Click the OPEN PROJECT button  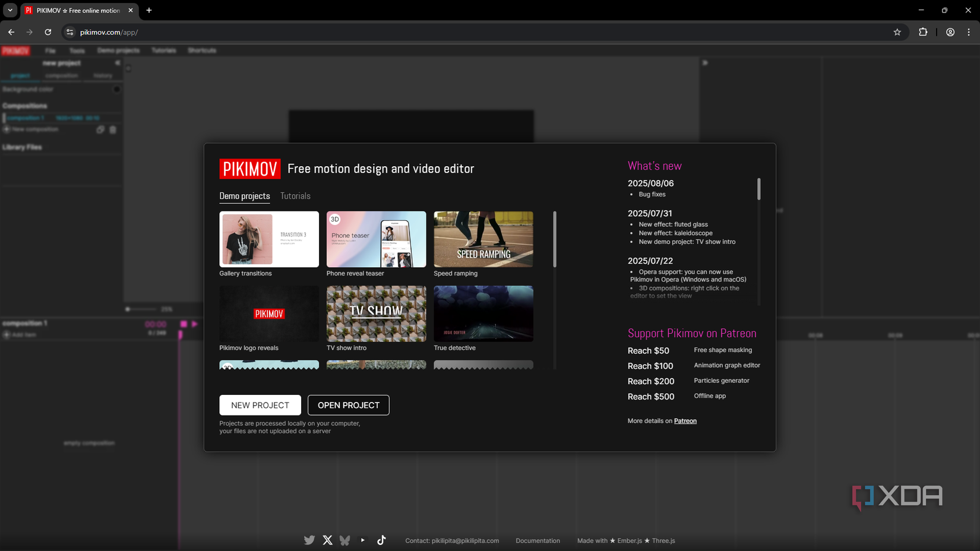pyautogui.click(x=349, y=405)
